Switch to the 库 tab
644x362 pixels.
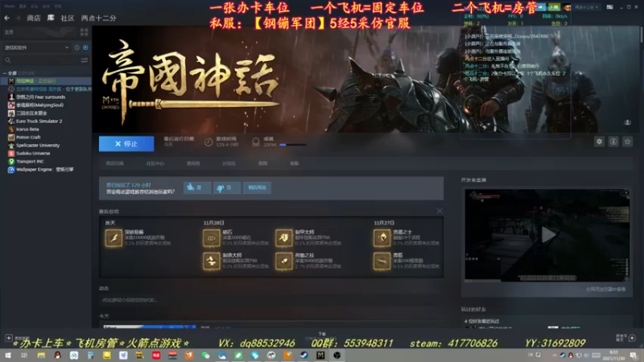coord(51,18)
